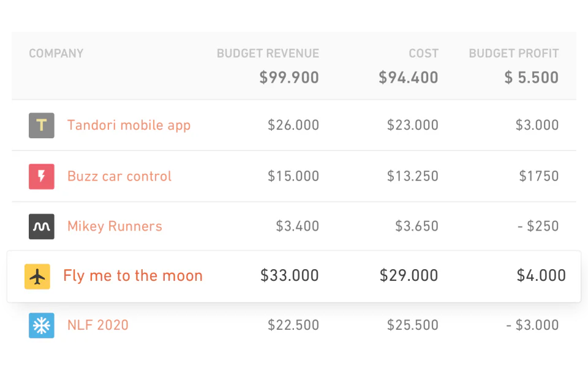This screenshot has width=588, height=383.
Task: Click the Mikey Runners black wave icon
Action: 42,226
